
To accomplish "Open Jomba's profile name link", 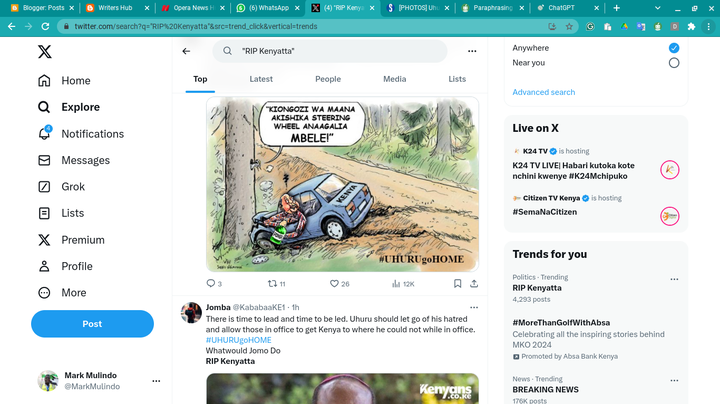I will coord(218,307).
